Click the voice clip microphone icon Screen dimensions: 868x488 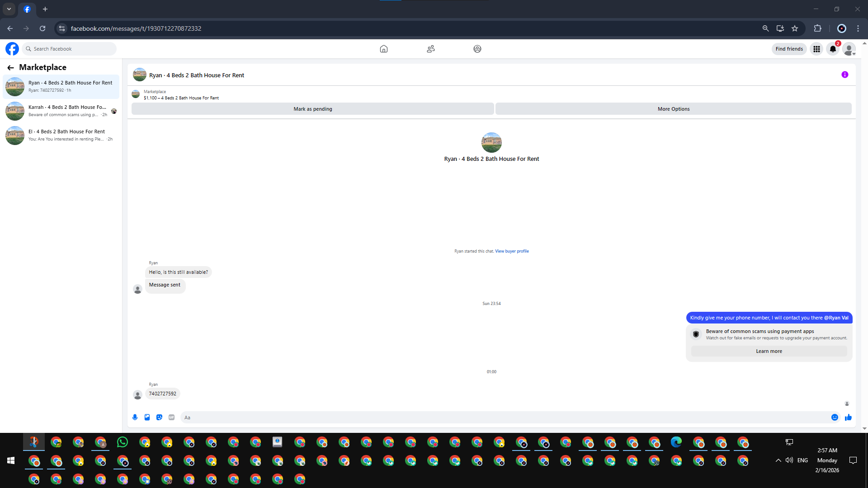(x=135, y=417)
